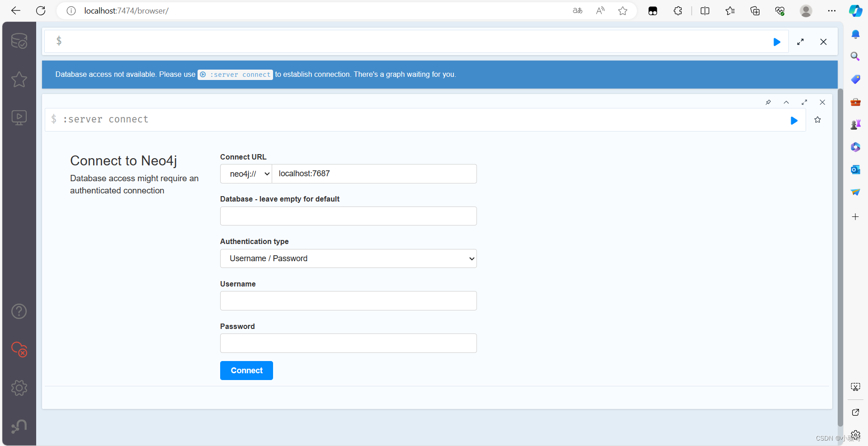Viewport: 868px width, 446px height.
Task: Collapse the :server connect frame
Action: 786,103
